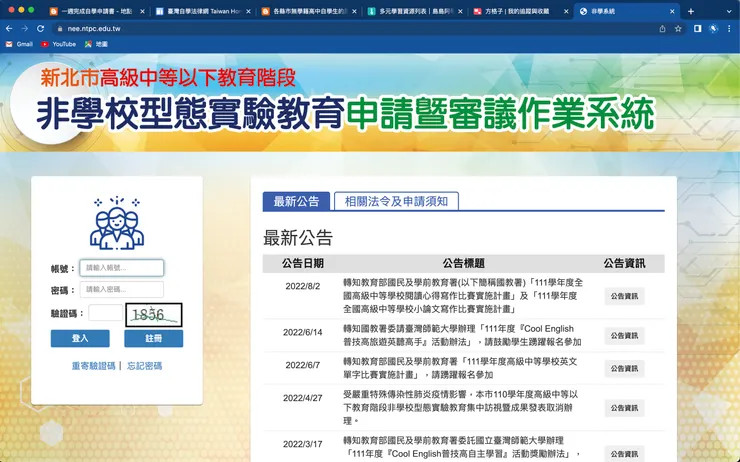
Task: Click the 2022/6/14 date cell
Action: coord(303,332)
